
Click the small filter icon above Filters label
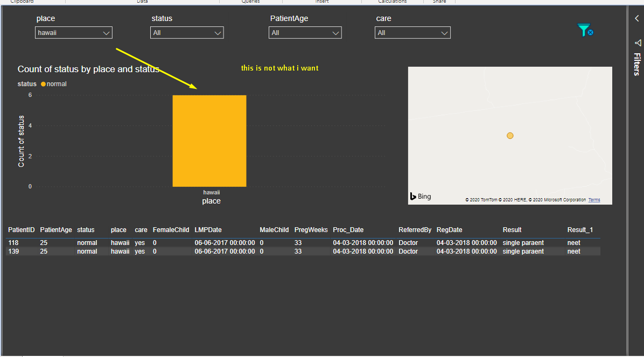point(638,43)
